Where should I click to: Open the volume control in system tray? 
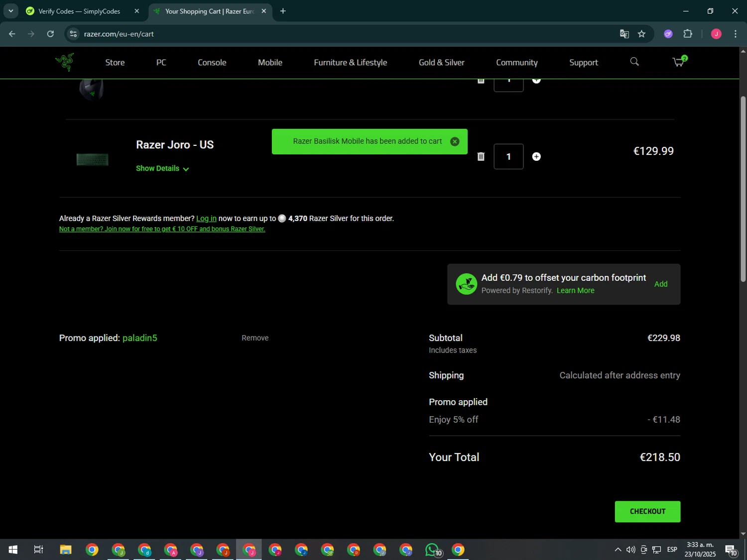point(630,550)
